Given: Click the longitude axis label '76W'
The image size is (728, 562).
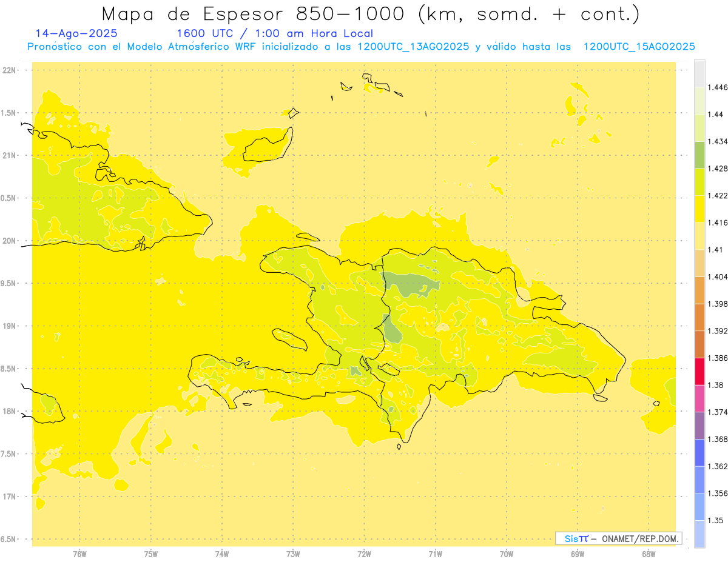Looking at the screenshot, I should point(79,555).
